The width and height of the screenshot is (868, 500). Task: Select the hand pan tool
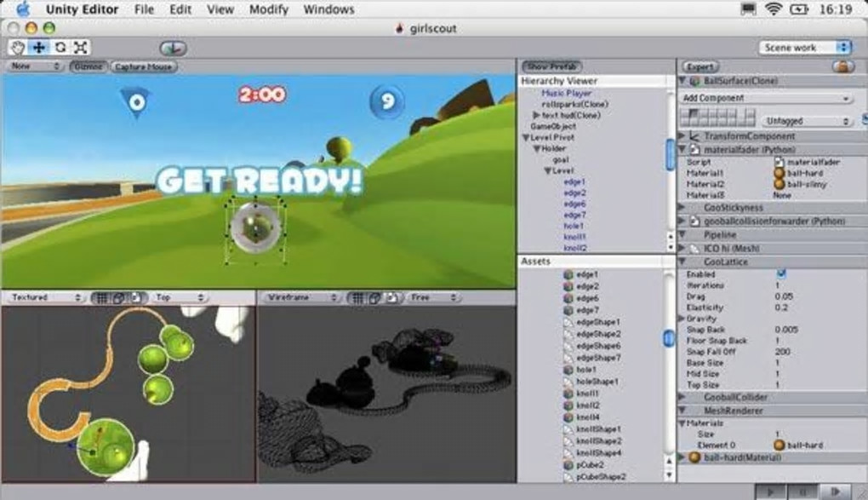coord(18,47)
